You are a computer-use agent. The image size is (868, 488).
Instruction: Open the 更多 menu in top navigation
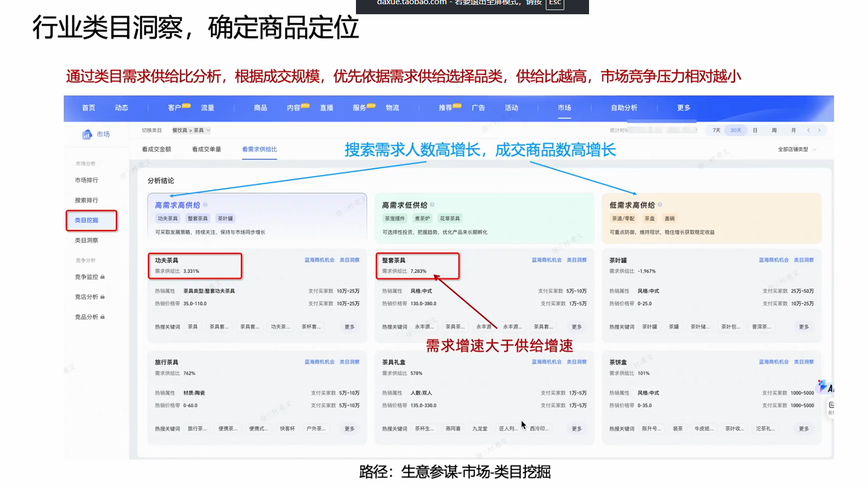point(683,108)
